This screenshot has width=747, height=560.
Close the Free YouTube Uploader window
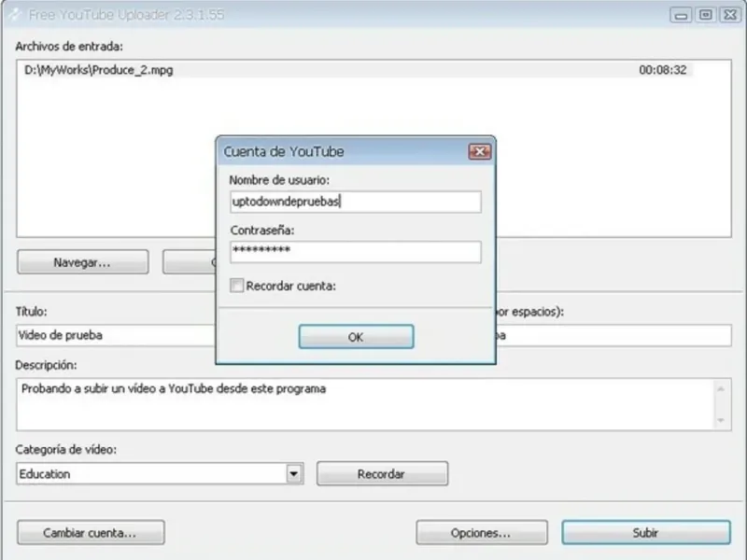tap(730, 15)
